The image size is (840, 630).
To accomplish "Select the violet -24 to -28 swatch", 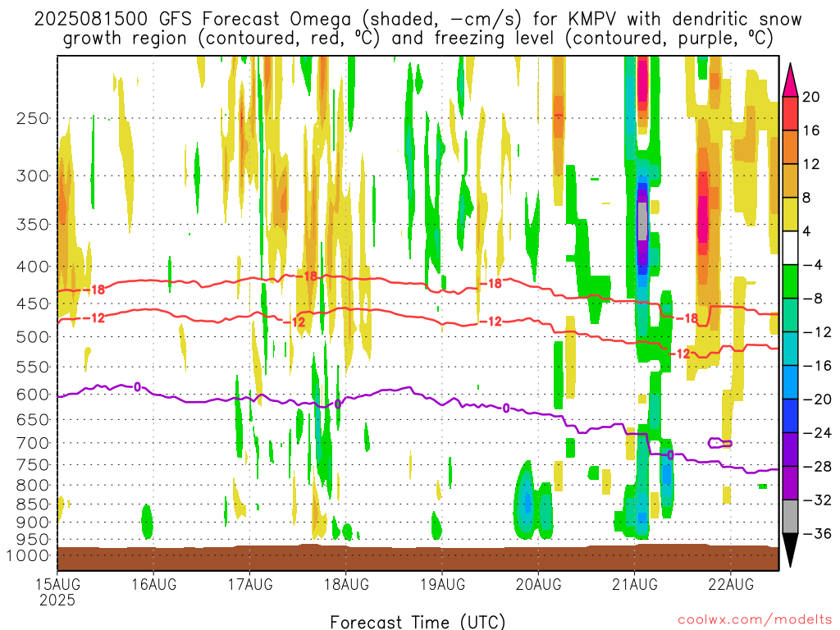I will 790,450.
